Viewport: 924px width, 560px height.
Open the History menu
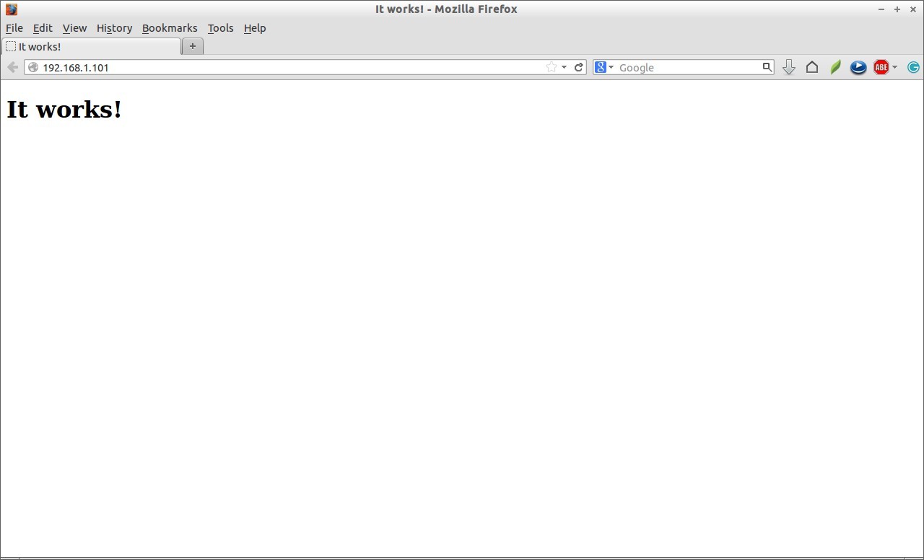[114, 28]
